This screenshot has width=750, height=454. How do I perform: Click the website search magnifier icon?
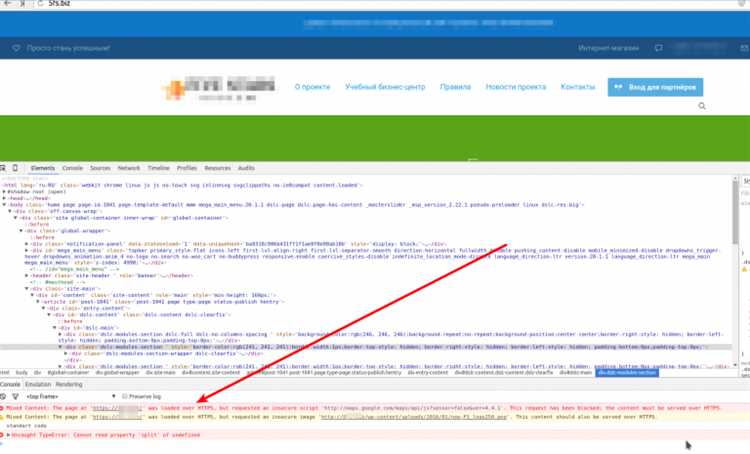(x=702, y=106)
